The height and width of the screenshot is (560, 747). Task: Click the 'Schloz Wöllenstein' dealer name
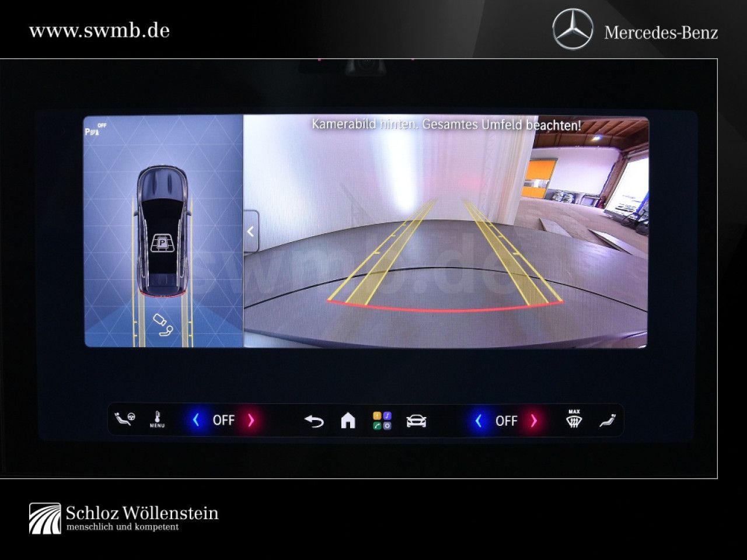(x=142, y=513)
